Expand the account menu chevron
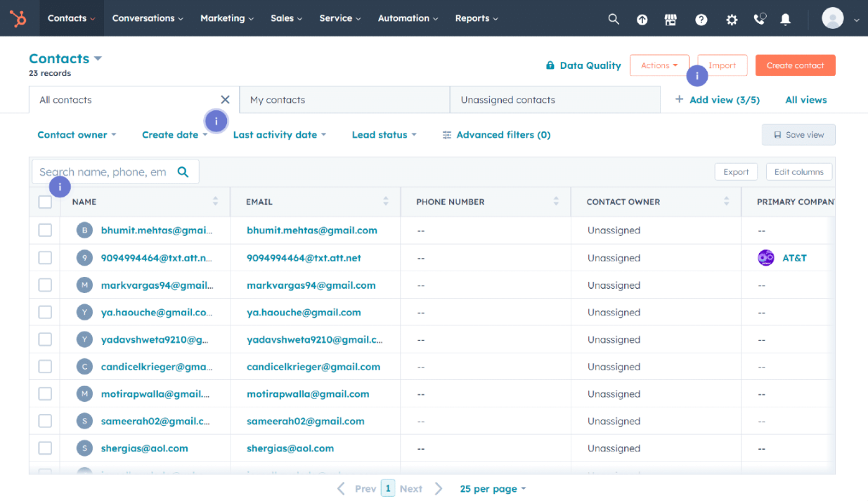This screenshot has height=501, width=868. [856, 20]
